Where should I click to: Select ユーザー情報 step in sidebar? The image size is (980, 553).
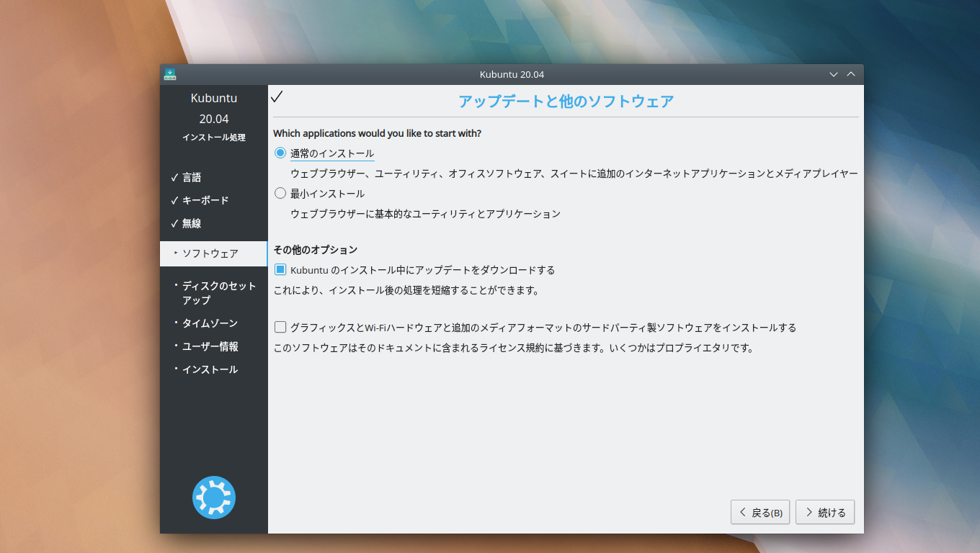click(x=210, y=346)
